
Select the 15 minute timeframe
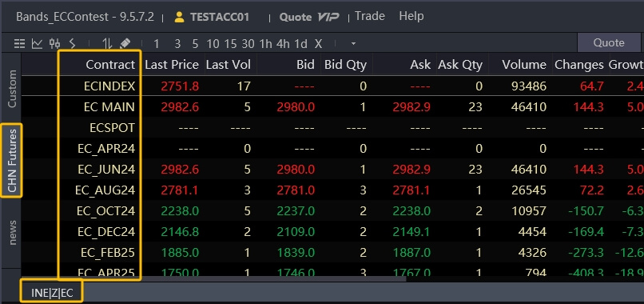point(230,43)
